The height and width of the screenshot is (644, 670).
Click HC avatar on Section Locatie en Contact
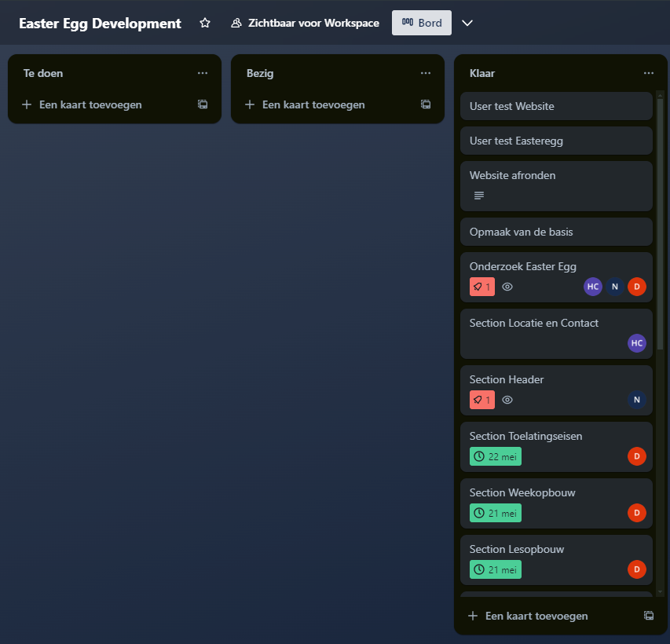coord(636,342)
